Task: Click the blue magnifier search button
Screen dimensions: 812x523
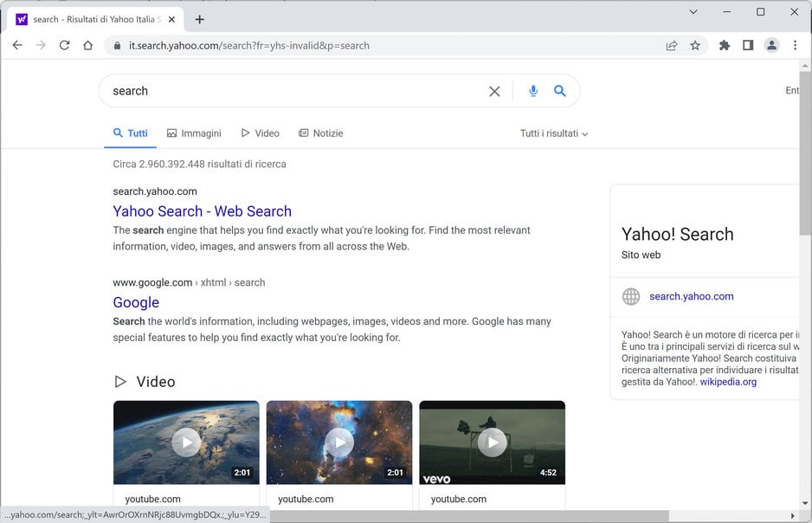Action: coord(560,91)
